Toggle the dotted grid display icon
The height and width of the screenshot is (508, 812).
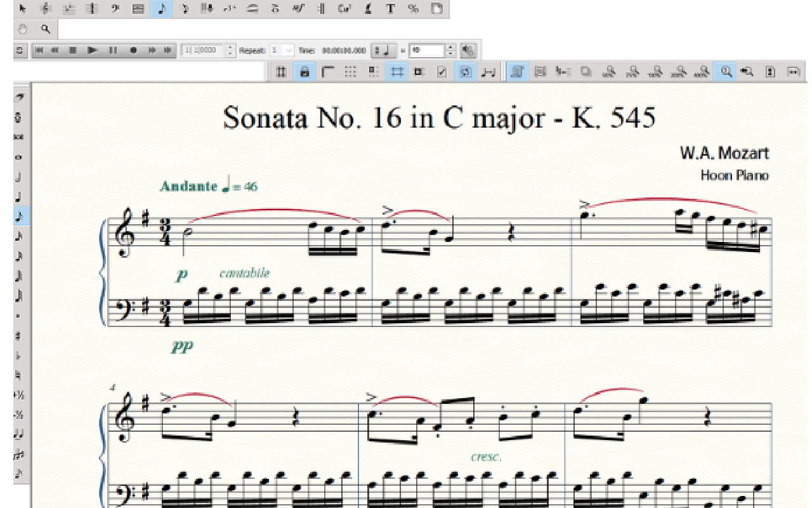pyautogui.click(x=350, y=72)
